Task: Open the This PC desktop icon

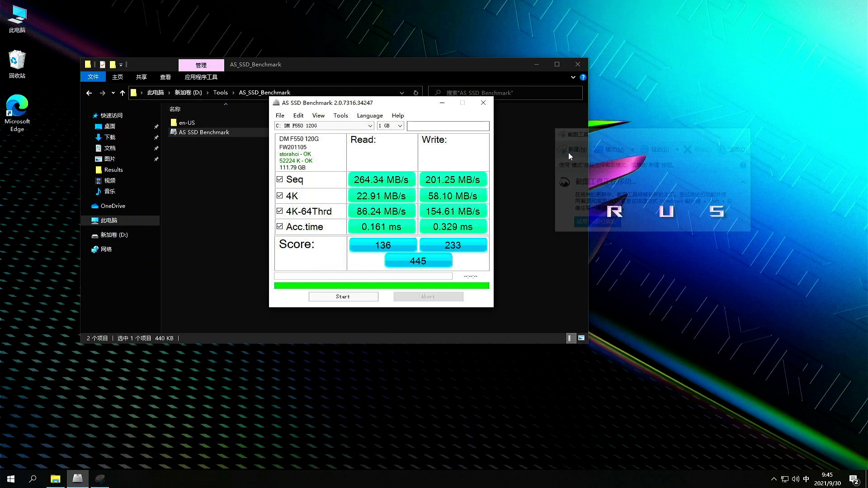Action: [17, 19]
